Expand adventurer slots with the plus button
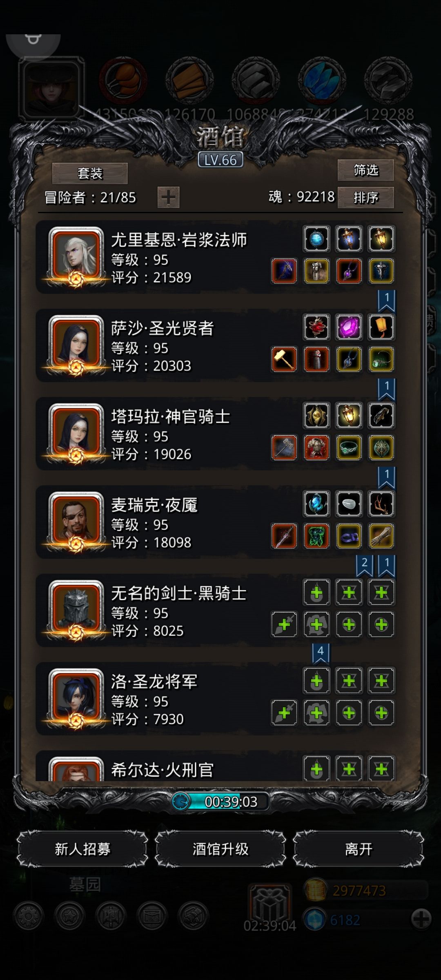 pos(168,198)
